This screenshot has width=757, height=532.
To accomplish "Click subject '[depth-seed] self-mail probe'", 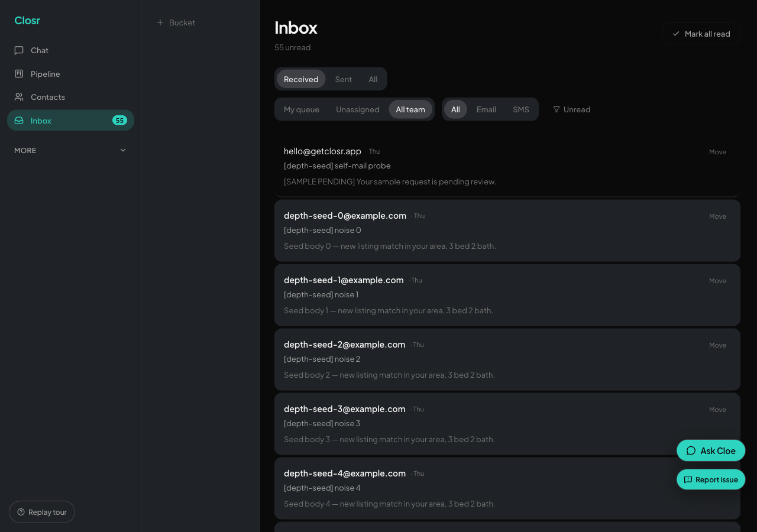I will click(x=337, y=166).
